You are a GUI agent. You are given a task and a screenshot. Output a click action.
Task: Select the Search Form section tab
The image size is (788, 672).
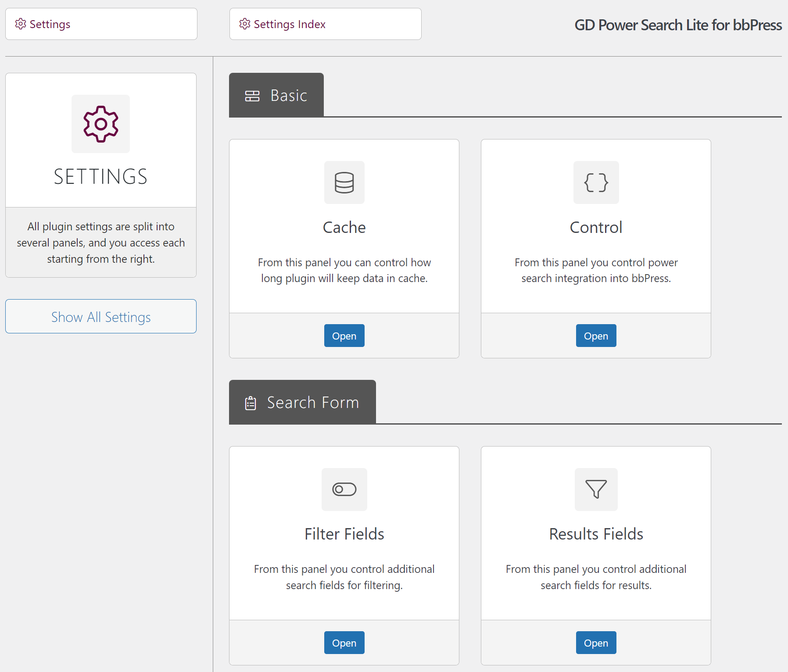[302, 402]
